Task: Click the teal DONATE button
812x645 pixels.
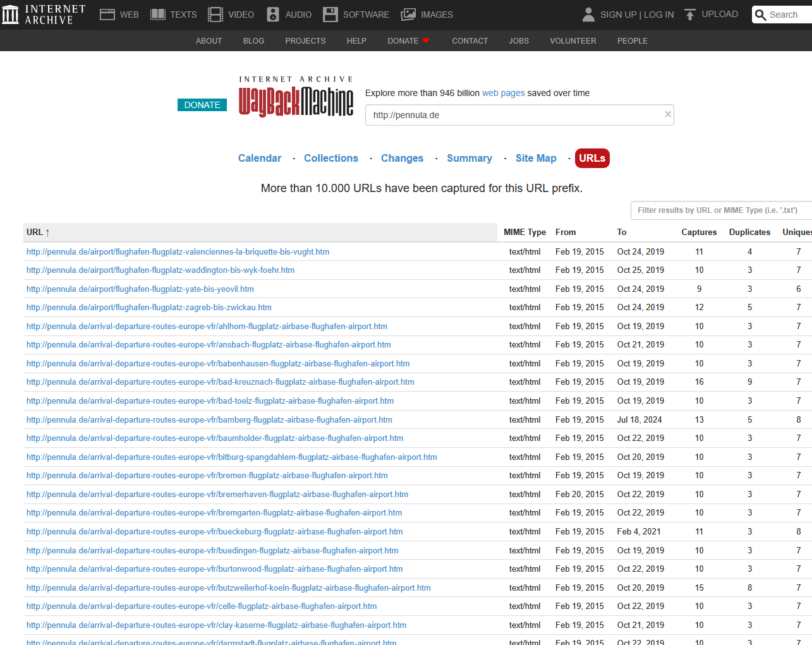Action: (x=202, y=105)
